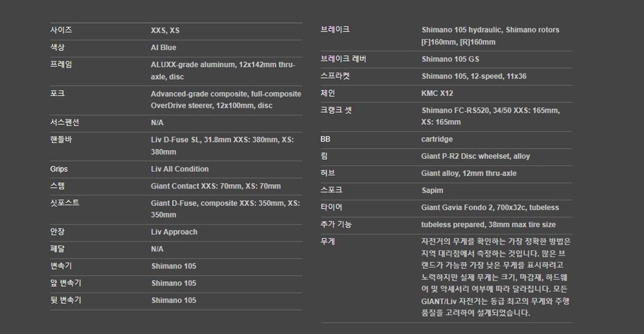Click the Liv D-Fuse SL handlebar spec
Viewport: 644px width, 334px height.
pyautogui.click(x=222, y=145)
